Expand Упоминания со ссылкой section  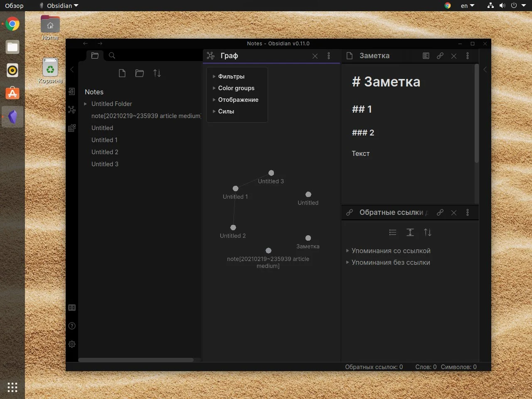click(x=391, y=251)
